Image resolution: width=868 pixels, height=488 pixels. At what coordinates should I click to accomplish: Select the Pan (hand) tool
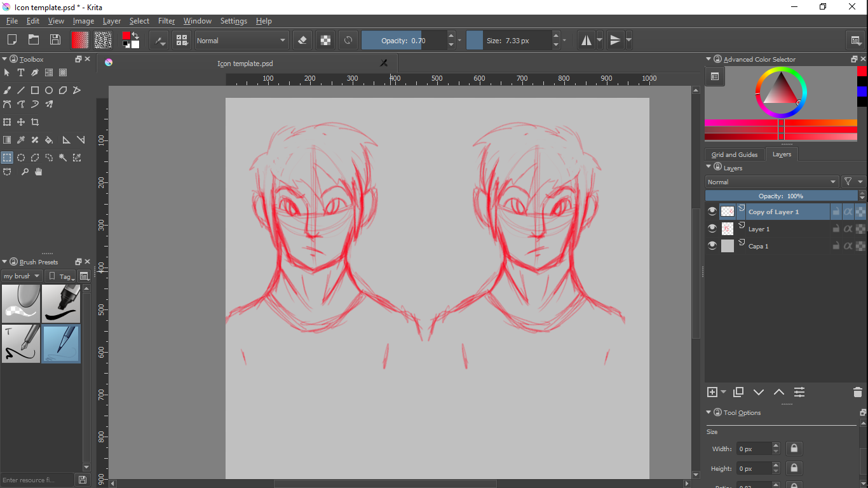39,172
